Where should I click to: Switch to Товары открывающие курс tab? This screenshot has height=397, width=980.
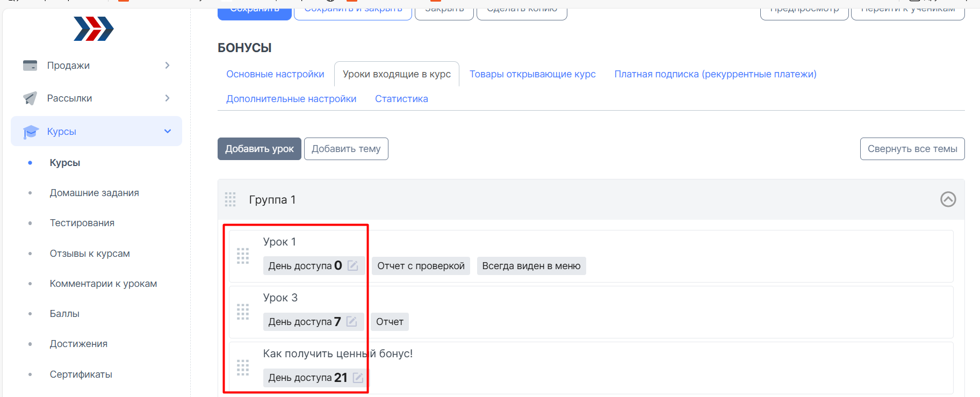click(532, 74)
